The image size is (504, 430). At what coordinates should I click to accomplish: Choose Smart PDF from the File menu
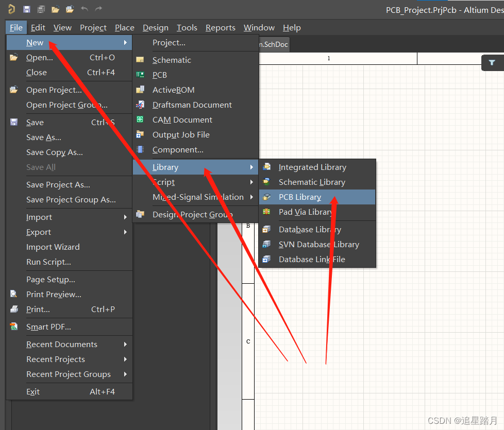tap(48, 327)
